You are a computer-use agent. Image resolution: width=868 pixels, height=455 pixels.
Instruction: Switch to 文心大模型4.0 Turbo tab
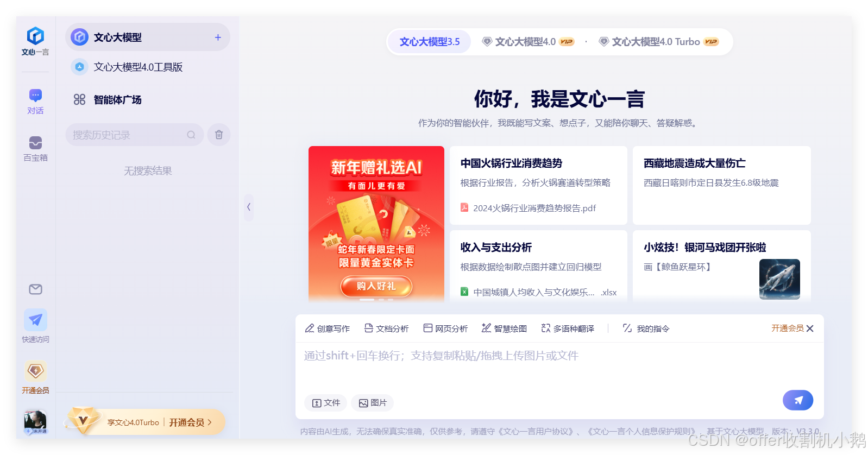pyautogui.click(x=658, y=42)
